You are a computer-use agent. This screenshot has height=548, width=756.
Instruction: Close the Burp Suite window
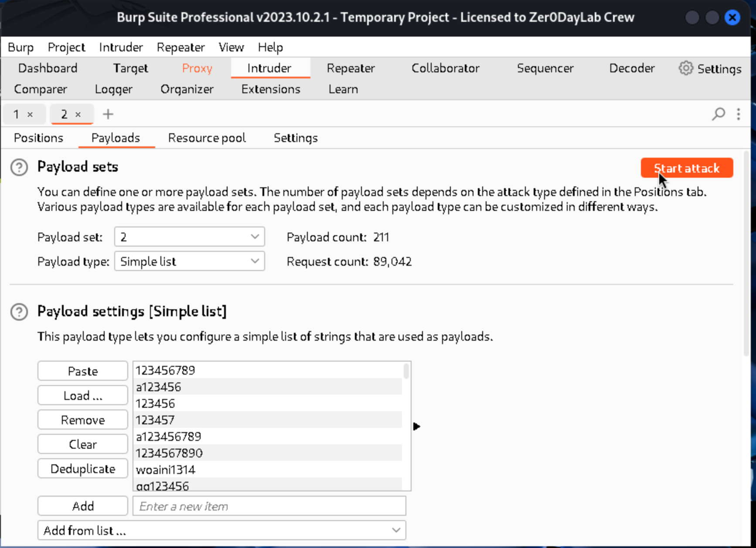[732, 17]
